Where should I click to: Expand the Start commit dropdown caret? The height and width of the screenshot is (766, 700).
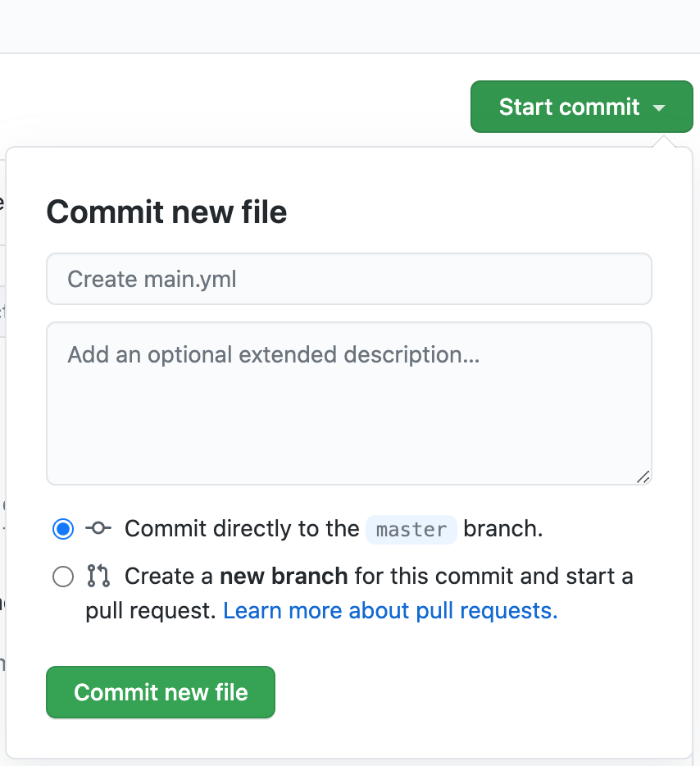[659, 107]
